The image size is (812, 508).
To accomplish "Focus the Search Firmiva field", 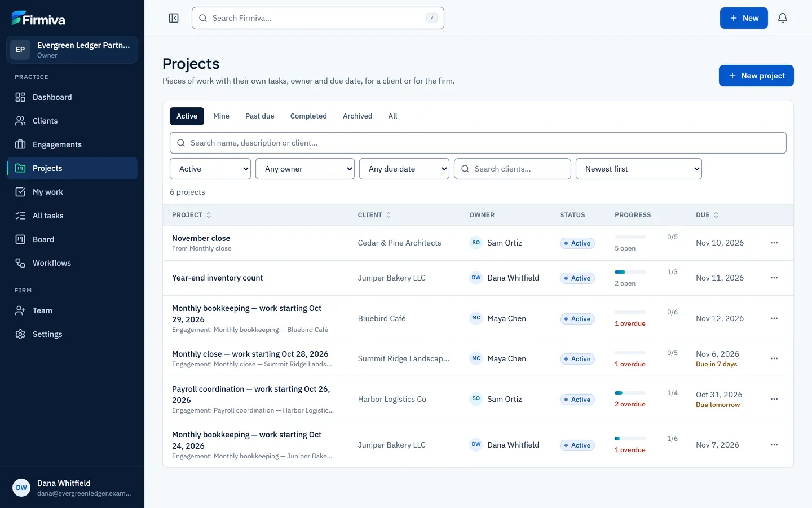I will tap(318, 18).
